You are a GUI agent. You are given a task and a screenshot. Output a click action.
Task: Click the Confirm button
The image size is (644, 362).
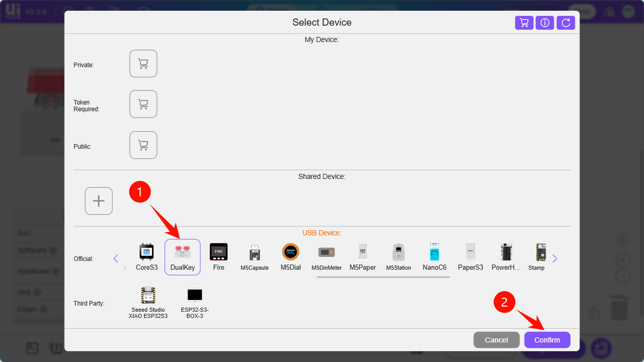pos(547,340)
